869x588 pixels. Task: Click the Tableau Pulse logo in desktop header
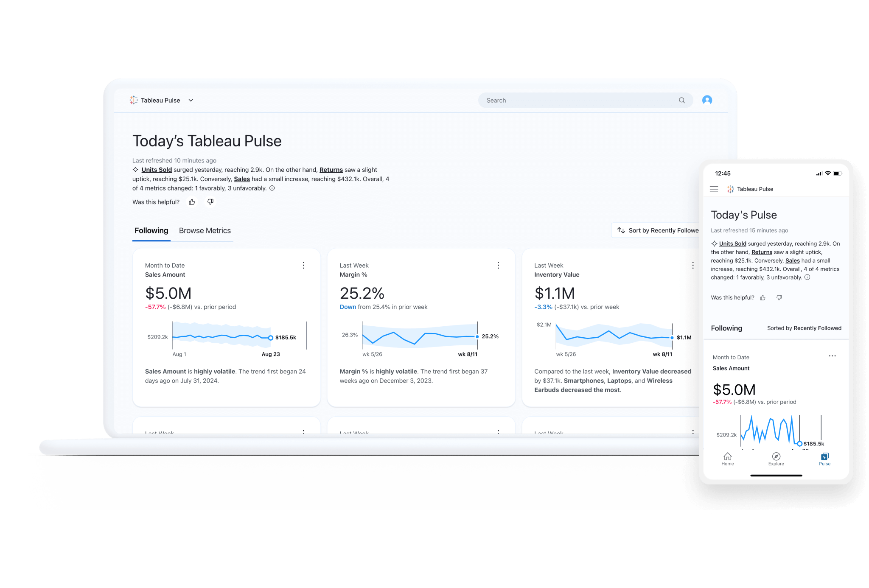click(x=134, y=100)
